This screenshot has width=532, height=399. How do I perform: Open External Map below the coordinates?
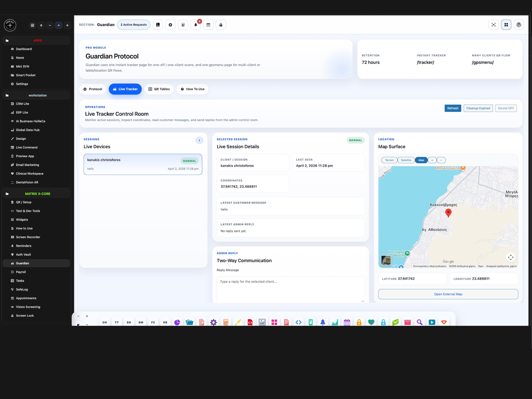pyautogui.click(x=448, y=294)
